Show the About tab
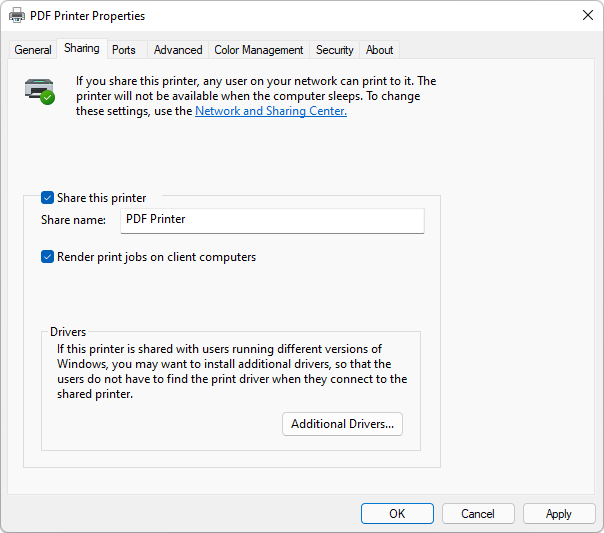The image size is (604, 533). click(379, 50)
